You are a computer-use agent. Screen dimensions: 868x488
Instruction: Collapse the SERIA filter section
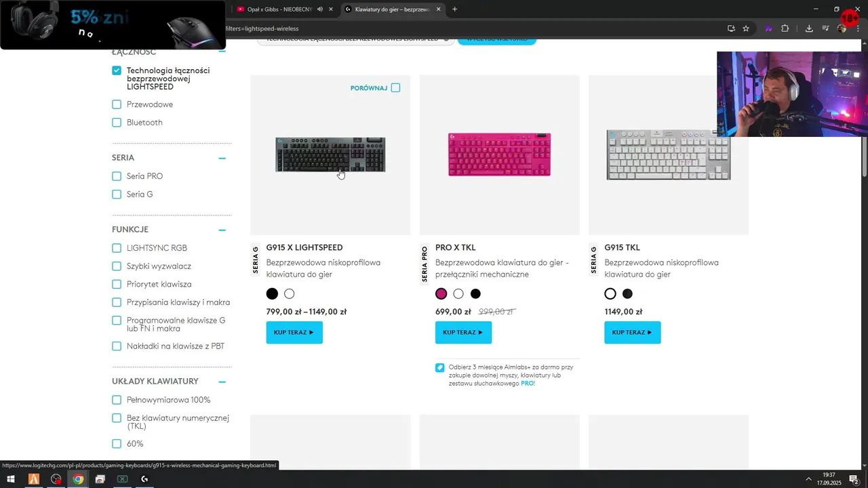(x=222, y=158)
